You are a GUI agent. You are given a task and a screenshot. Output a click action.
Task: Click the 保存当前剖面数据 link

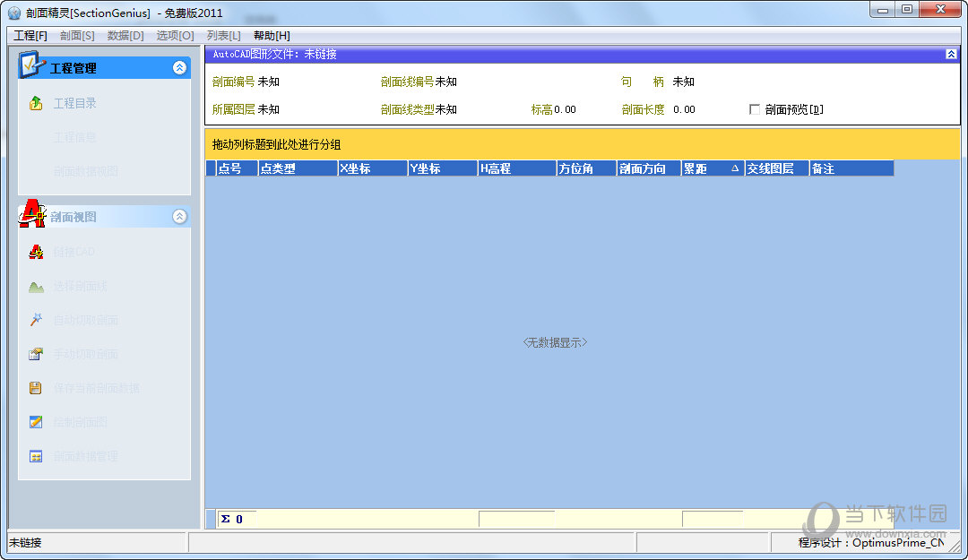click(x=97, y=388)
